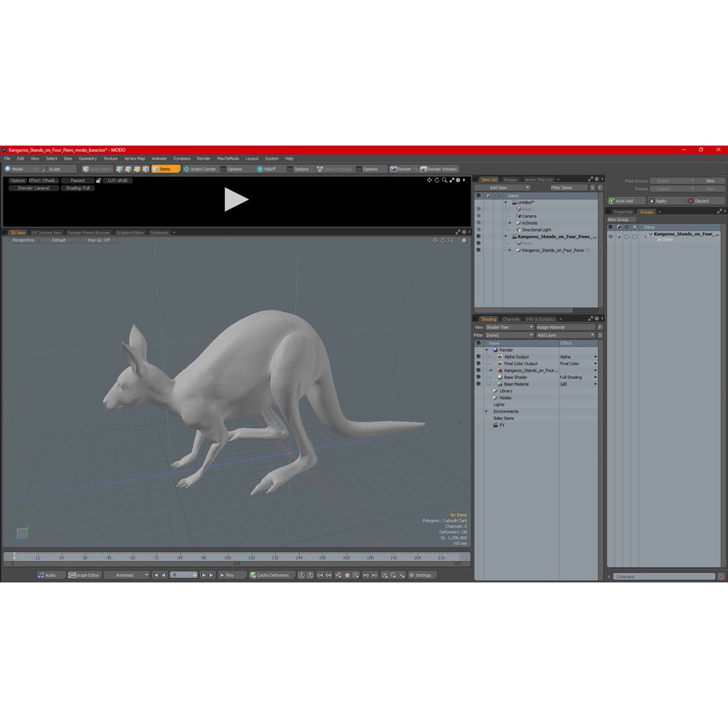This screenshot has width=728, height=728.
Task: Toggle the record auto-key red dot
Action: pyautogui.click(x=347, y=575)
